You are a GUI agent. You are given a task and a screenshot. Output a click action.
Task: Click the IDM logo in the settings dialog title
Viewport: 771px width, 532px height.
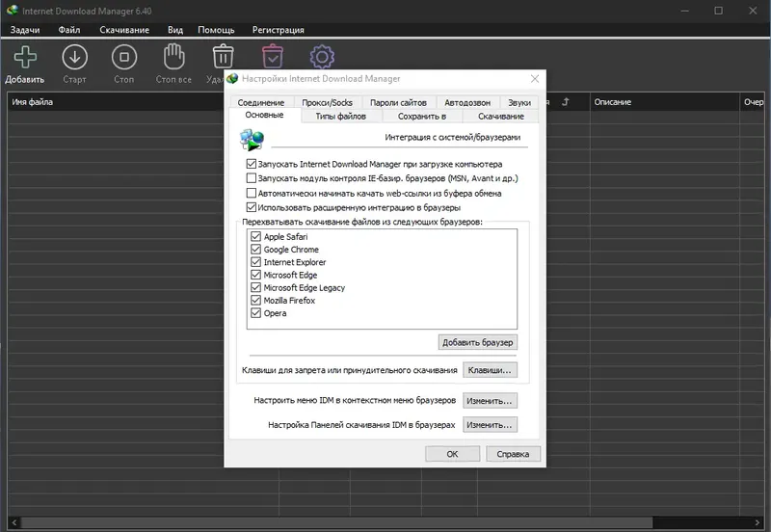[232, 79]
